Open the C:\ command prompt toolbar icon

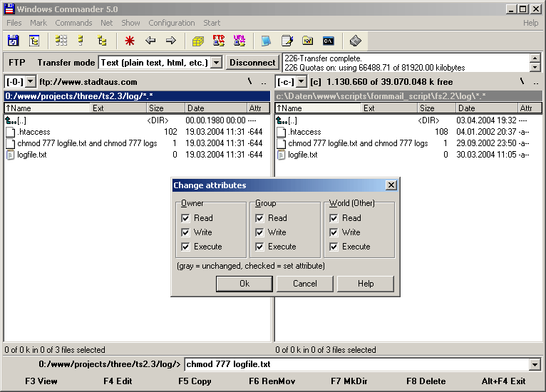click(x=329, y=41)
